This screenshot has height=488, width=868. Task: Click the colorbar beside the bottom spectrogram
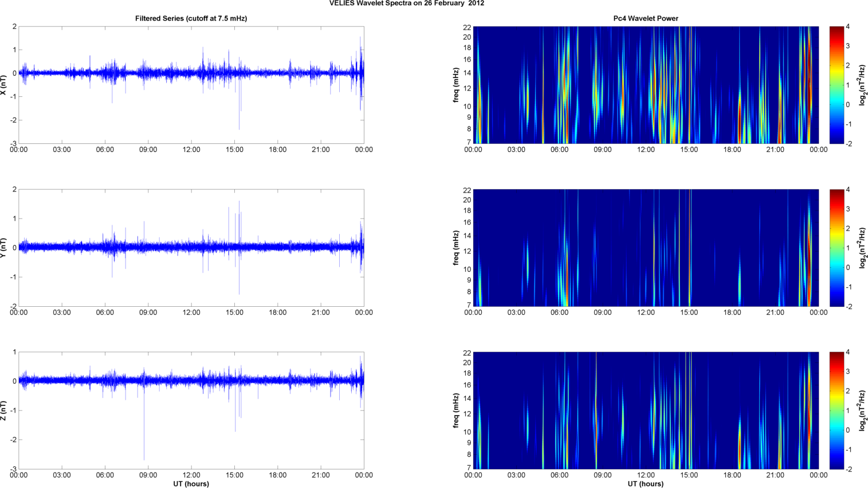click(x=836, y=411)
